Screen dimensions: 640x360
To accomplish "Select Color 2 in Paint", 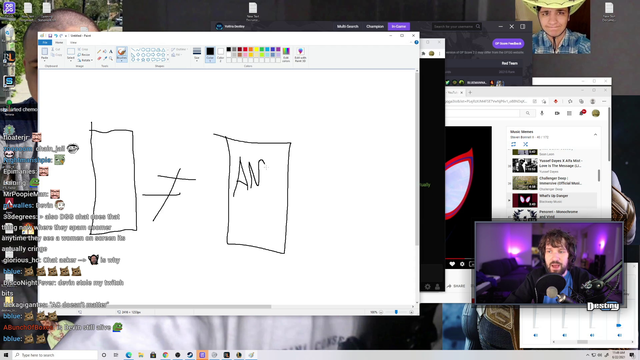I will 220,54.
